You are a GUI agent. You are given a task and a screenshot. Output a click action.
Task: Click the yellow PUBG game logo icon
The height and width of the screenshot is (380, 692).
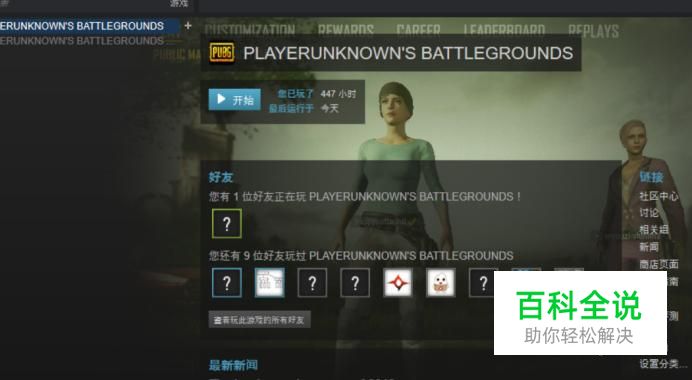point(222,53)
